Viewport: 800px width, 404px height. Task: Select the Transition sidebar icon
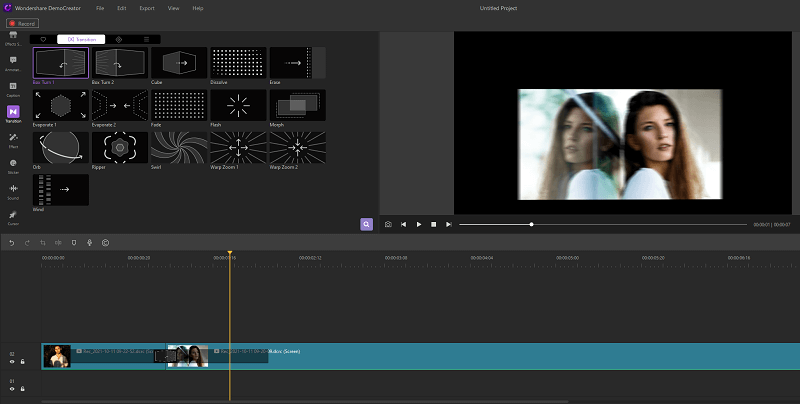[x=13, y=114]
